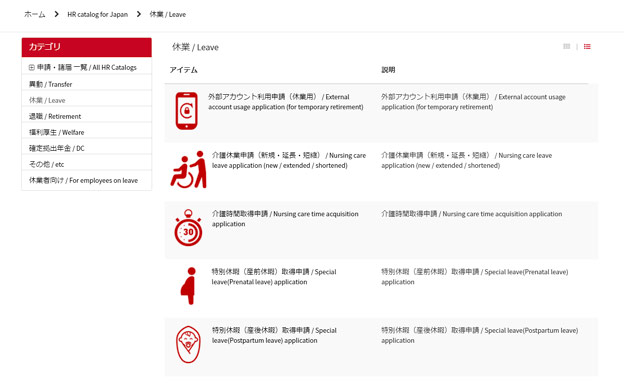This screenshot has width=624, height=383.
Task: Select the Retirement category
Action: (x=55, y=116)
